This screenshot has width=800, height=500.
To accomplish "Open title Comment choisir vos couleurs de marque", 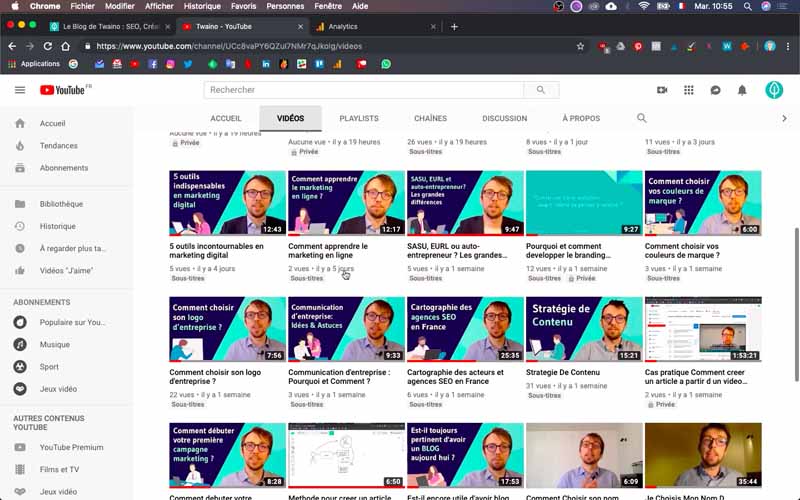I will (x=682, y=251).
